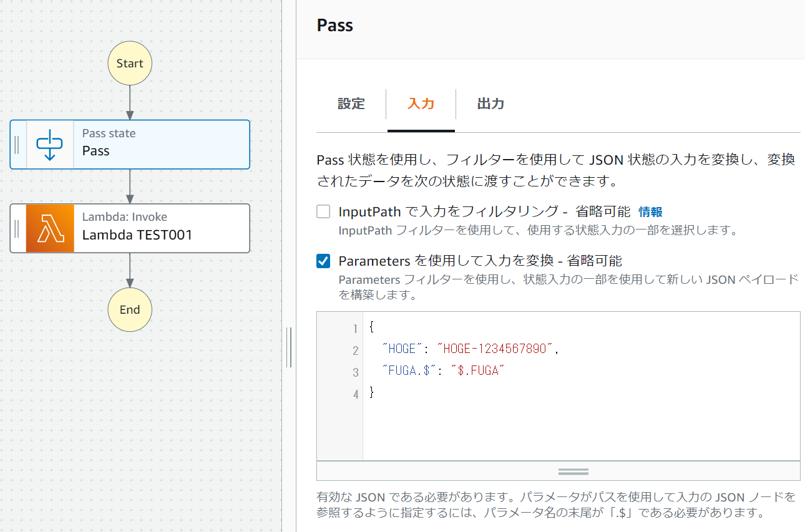Click the Pass state flow icon

pos(49,144)
